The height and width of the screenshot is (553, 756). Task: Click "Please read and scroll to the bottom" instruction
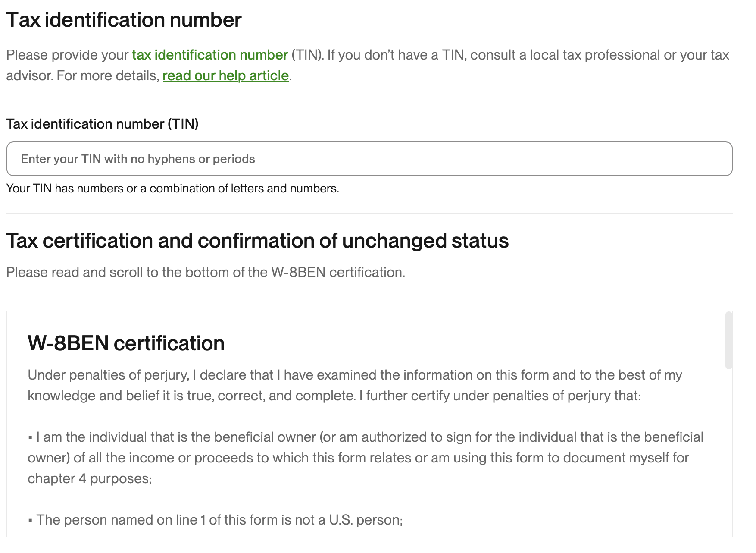pos(206,273)
